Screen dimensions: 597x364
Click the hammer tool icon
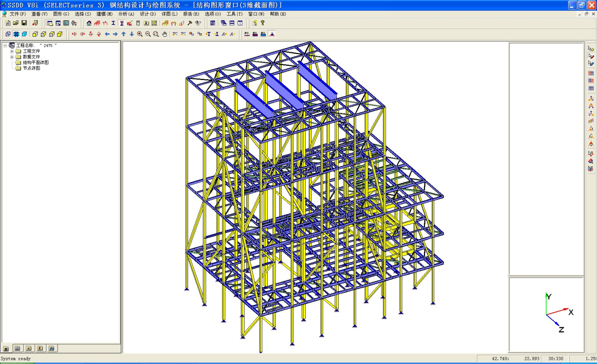pyautogui.click(x=190, y=23)
